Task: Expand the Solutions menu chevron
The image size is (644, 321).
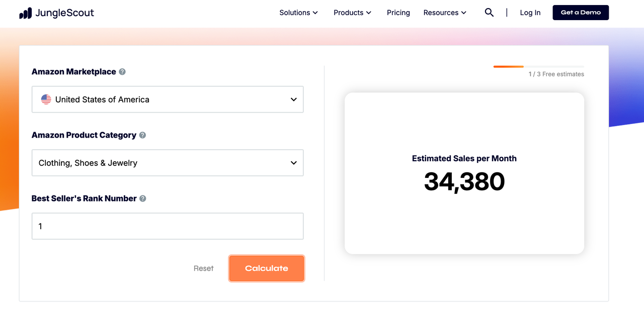Action: (x=315, y=13)
